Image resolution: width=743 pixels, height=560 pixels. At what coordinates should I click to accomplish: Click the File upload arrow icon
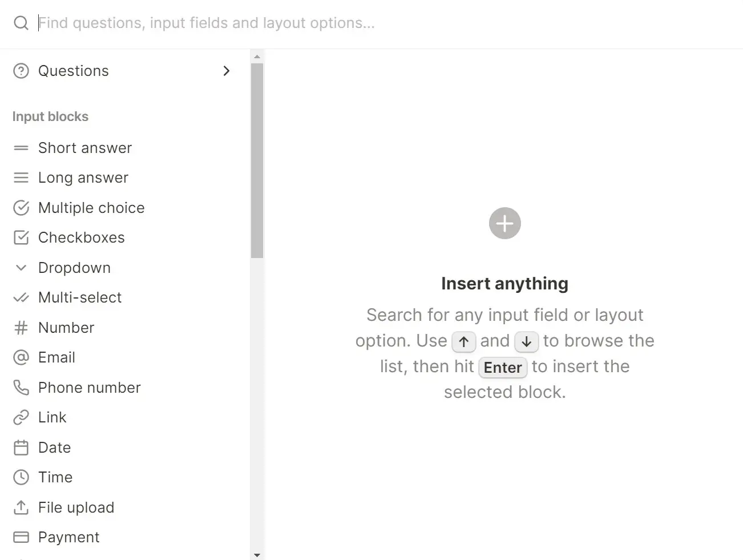pos(21,507)
